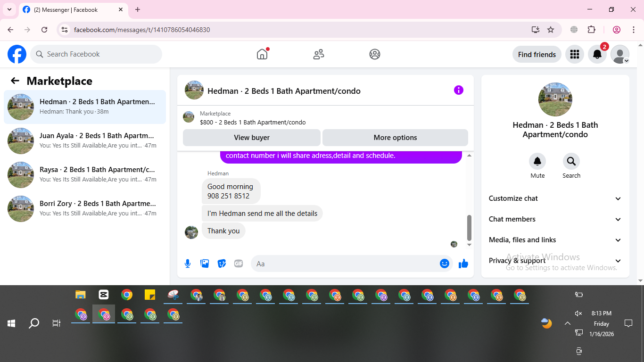Open the notifications bell

pyautogui.click(x=597, y=54)
